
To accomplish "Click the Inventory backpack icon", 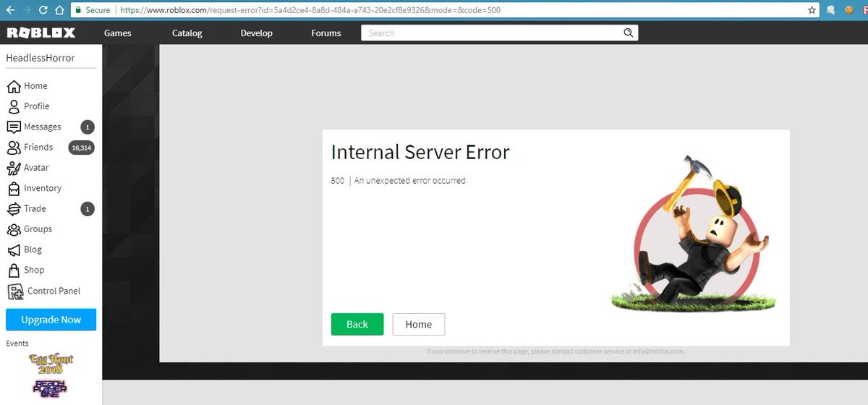I will (x=13, y=188).
